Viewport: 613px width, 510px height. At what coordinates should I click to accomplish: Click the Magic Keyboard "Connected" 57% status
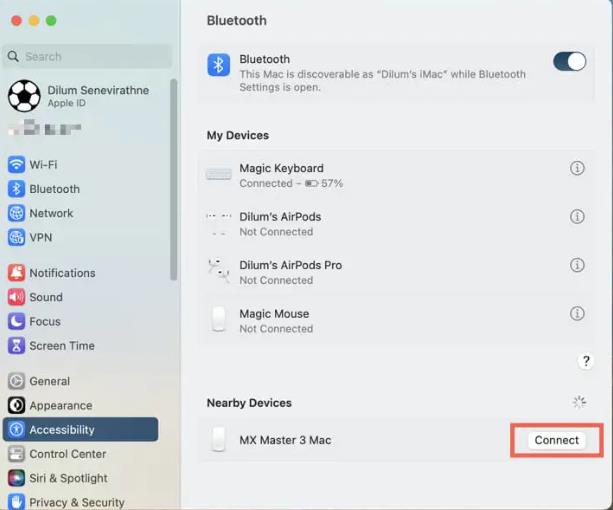click(x=291, y=183)
